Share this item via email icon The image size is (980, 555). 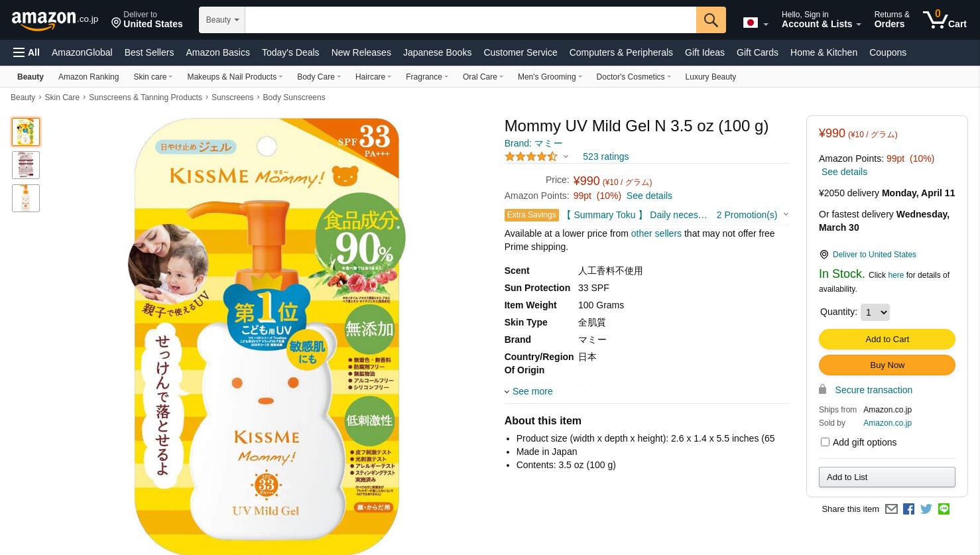[x=891, y=509]
